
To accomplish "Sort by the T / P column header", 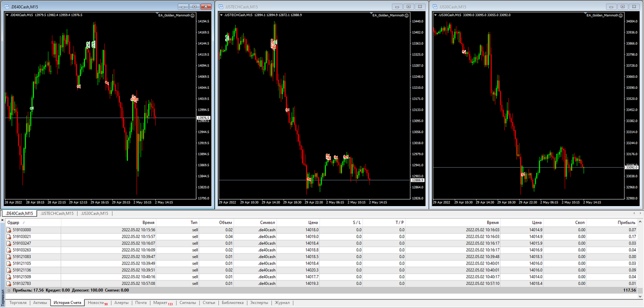I will click(399, 222).
